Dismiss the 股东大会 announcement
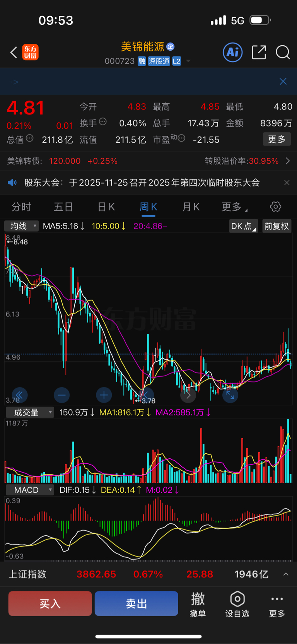Viewport: 297px width, 644px height. pos(287,183)
